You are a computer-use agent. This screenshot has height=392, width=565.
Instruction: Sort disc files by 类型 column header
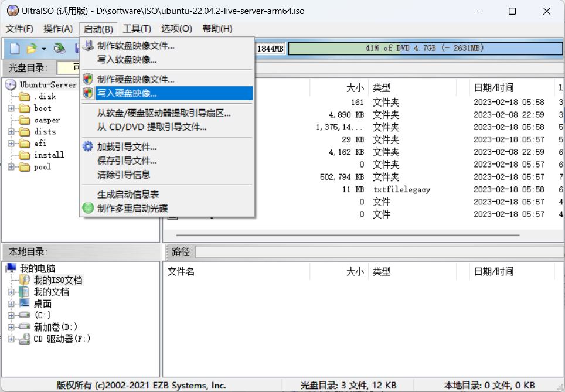(x=412, y=87)
